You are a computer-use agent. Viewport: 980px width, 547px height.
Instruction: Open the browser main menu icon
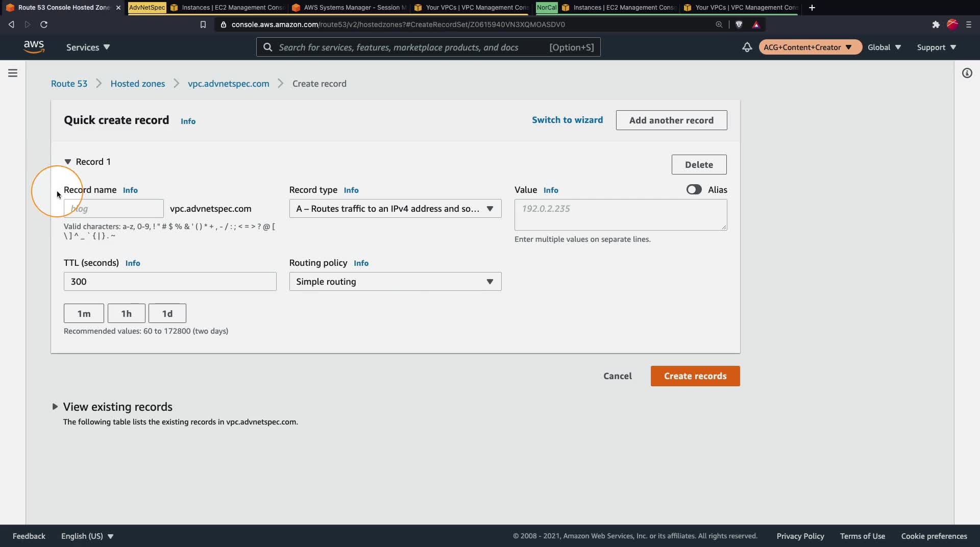968,24
